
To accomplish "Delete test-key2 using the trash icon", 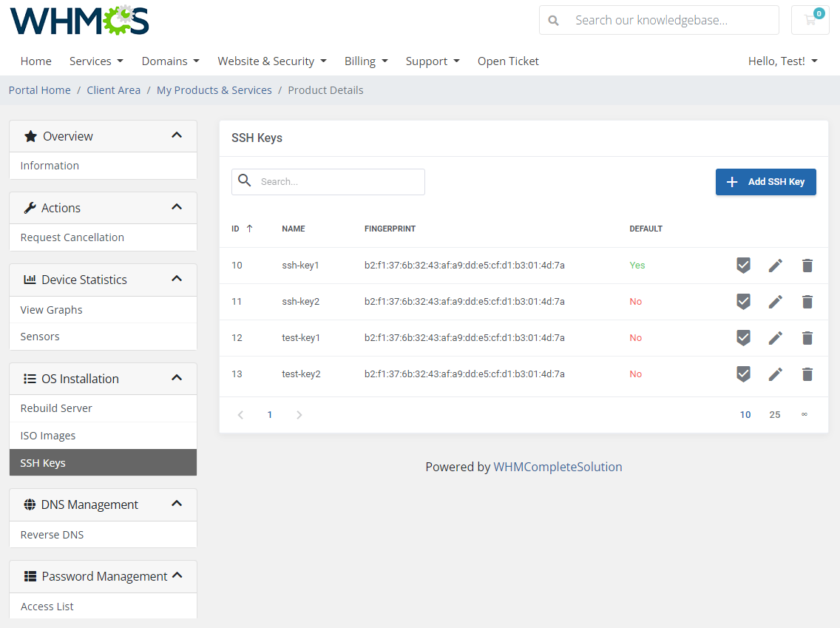I will (x=807, y=374).
